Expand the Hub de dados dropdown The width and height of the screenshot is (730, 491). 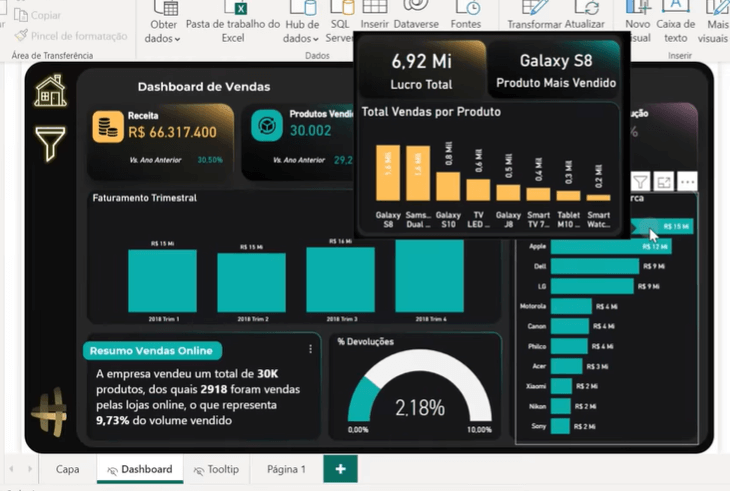pyautogui.click(x=302, y=23)
